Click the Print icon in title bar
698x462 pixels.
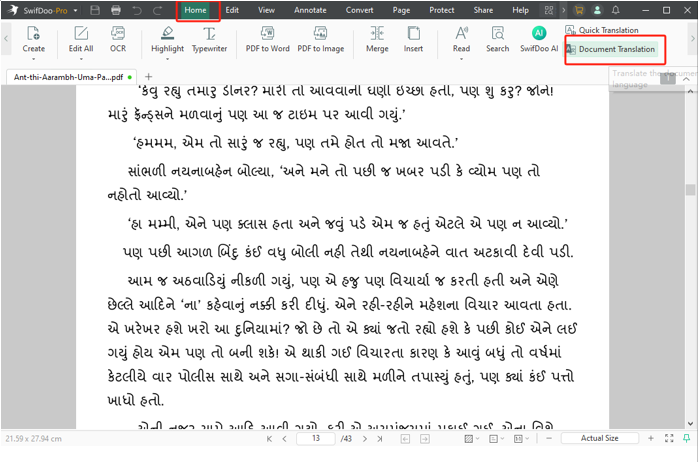pyautogui.click(x=116, y=10)
